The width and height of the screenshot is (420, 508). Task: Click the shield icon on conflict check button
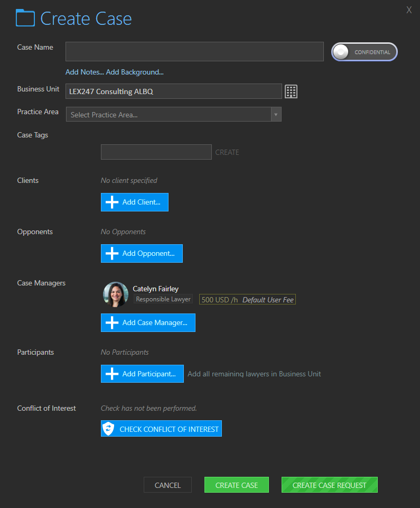point(108,428)
